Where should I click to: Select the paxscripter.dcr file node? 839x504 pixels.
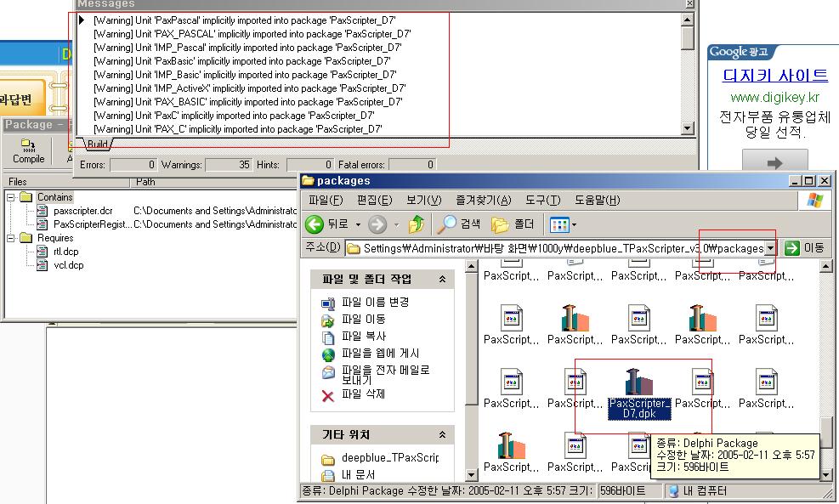pos(82,211)
